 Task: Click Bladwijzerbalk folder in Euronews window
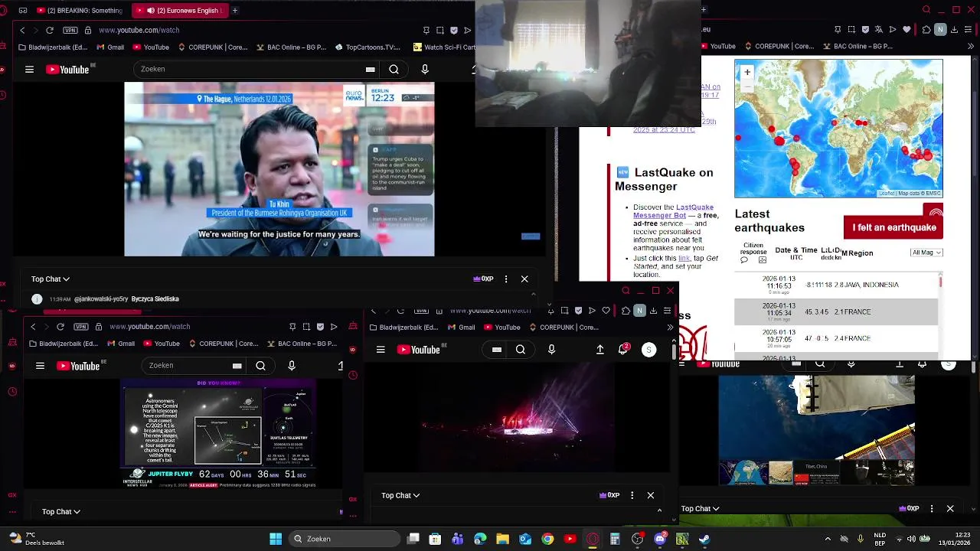[x=53, y=47]
